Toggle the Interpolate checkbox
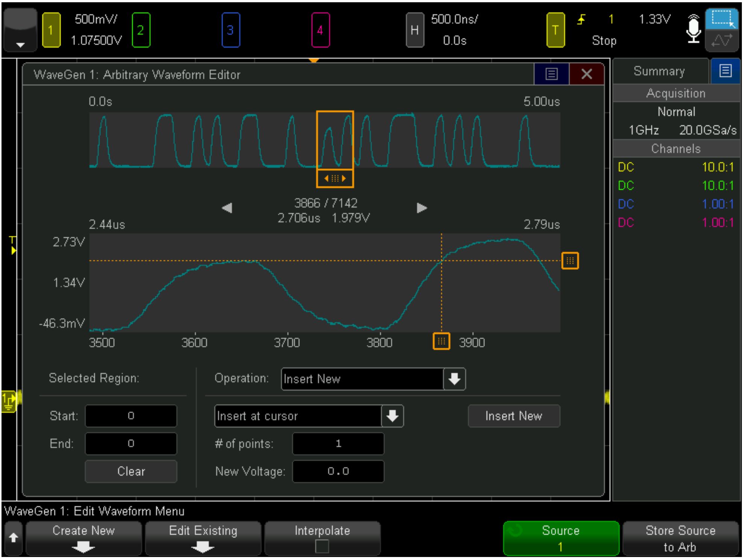The image size is (743, 560). (x=322, y=546)
